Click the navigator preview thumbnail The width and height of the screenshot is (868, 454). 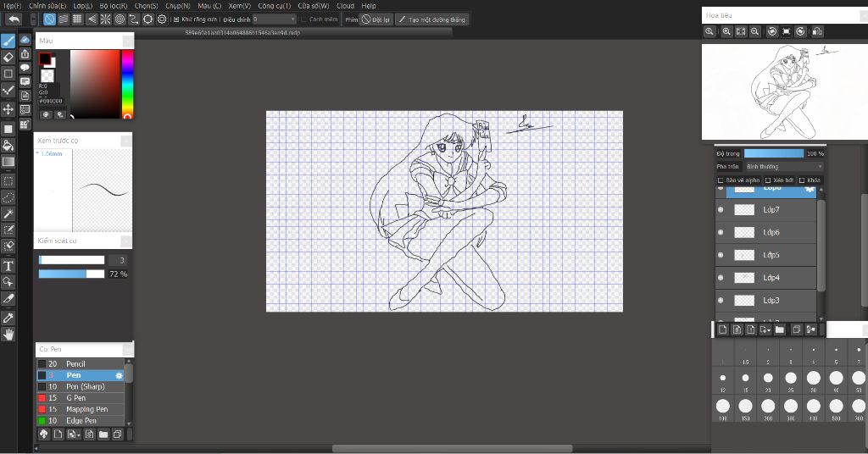pos(784,91)
